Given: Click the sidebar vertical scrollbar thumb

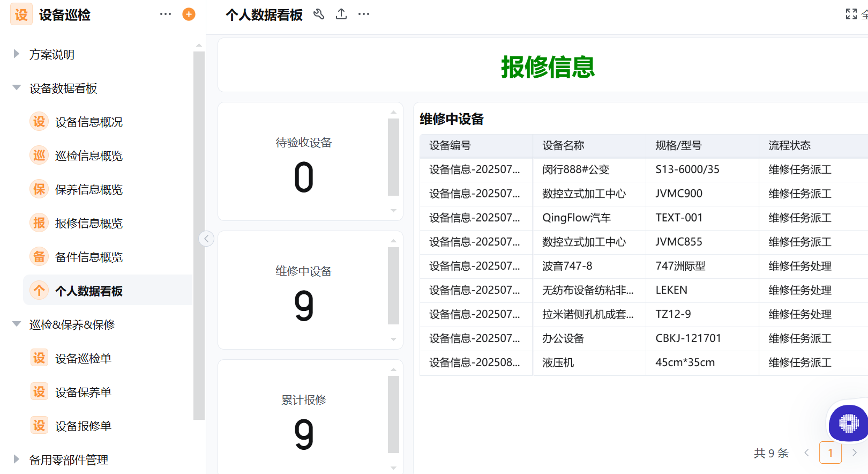Looking at the screenshot, I should pyautogui.click(x=199, y=236).
